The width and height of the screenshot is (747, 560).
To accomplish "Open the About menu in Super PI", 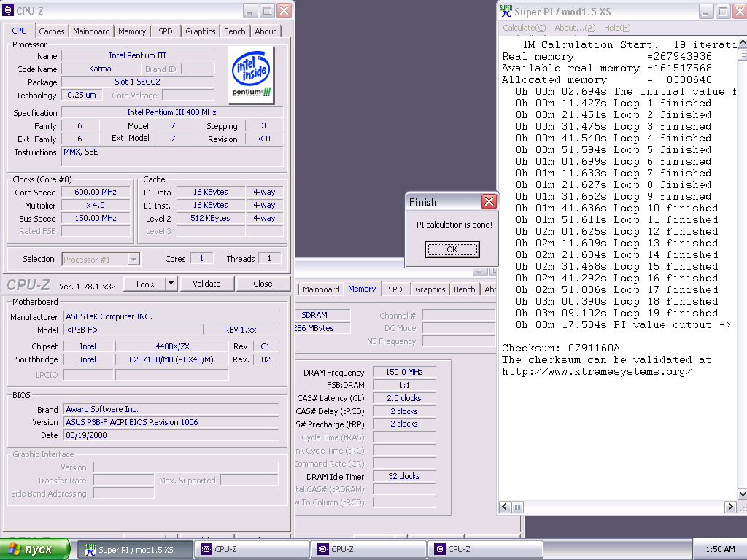I will 575,28.
